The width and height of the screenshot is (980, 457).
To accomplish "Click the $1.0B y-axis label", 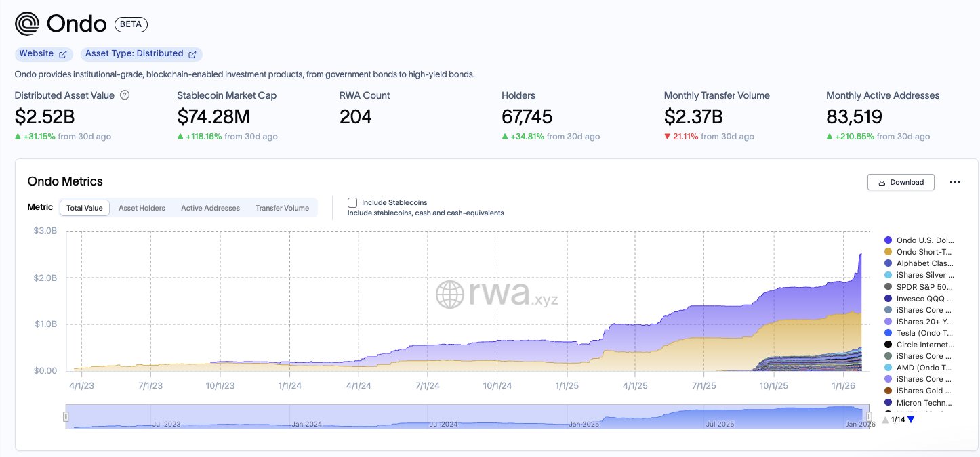I will 46,324.
